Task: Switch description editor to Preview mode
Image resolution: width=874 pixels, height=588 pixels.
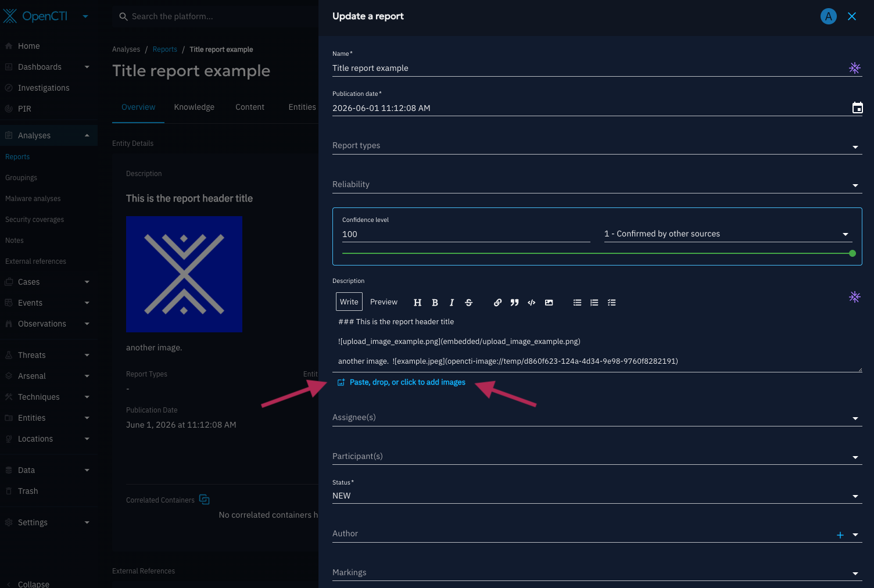Action: coord(384,302)
